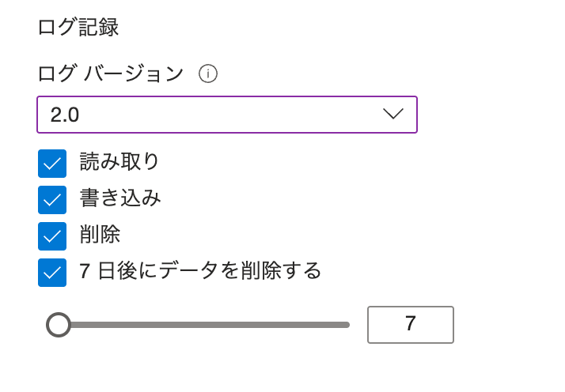The image size is (565, 392).
Task: Uncheck the 読み取り checkbox
Action: point(52,164)
